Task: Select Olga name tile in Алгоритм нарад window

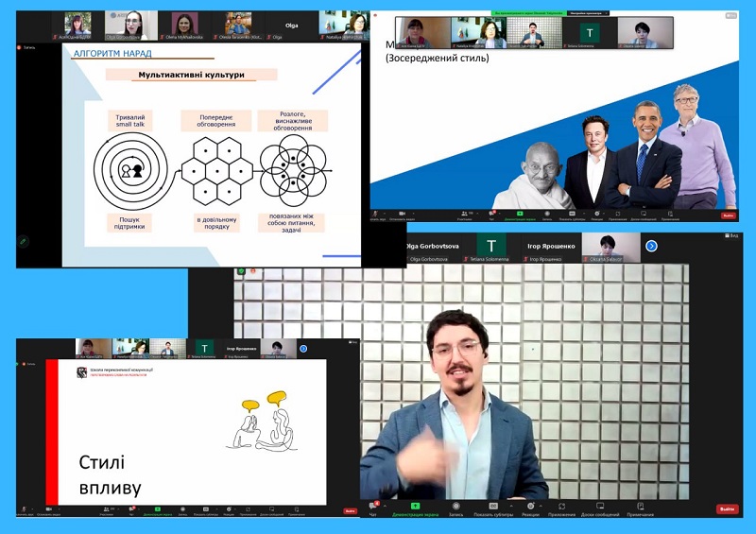Action: [x=291, y=26]
